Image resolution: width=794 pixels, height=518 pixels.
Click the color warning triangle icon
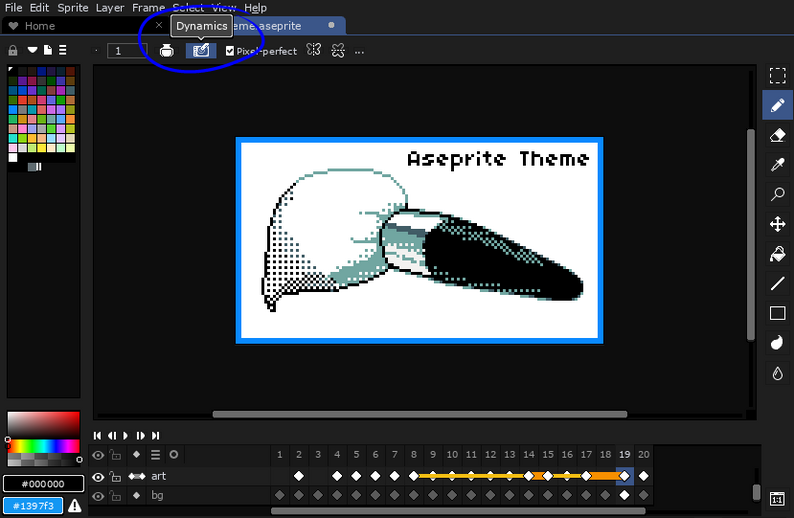(x=75, y=505)
